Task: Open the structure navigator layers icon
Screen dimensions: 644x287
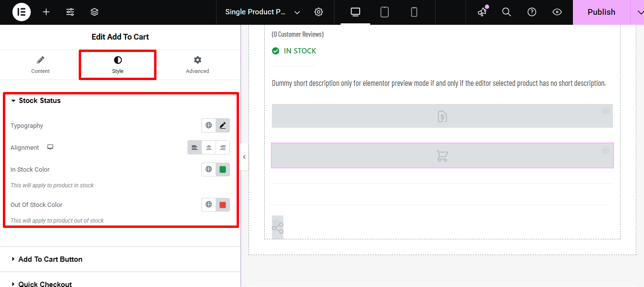Action: [x=94, y=12]
